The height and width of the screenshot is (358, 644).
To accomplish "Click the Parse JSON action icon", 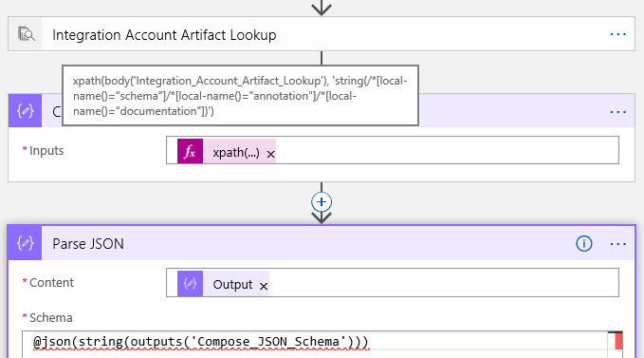I will point(26,243).
